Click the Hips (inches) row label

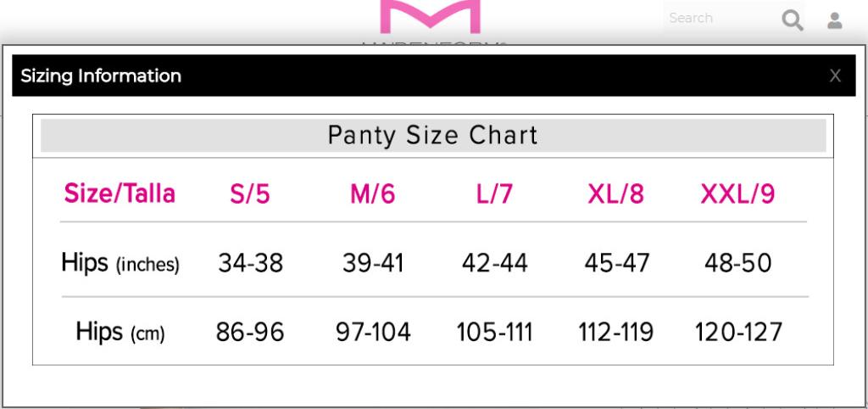point(120,263)
